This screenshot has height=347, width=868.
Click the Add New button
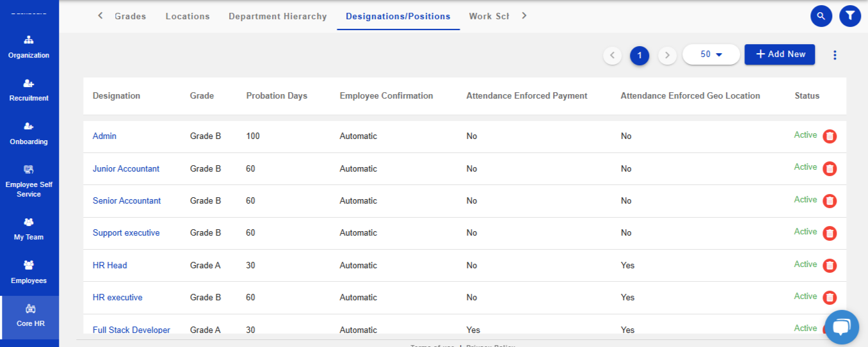[780, 54]
